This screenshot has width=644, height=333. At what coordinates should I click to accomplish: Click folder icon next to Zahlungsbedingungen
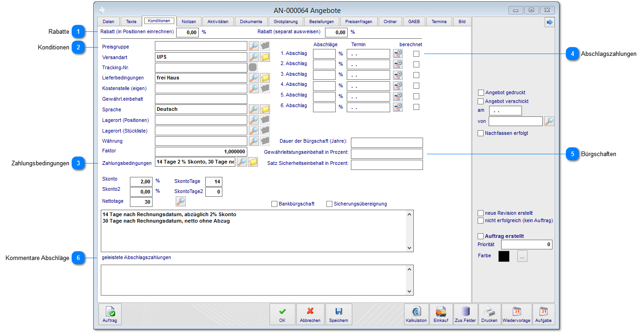(253, 162)
